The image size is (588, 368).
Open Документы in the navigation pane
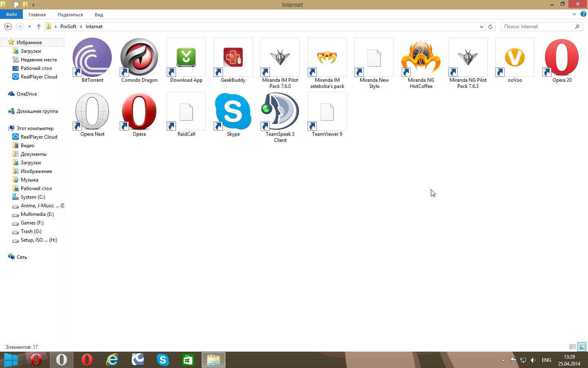coord(33,154)
